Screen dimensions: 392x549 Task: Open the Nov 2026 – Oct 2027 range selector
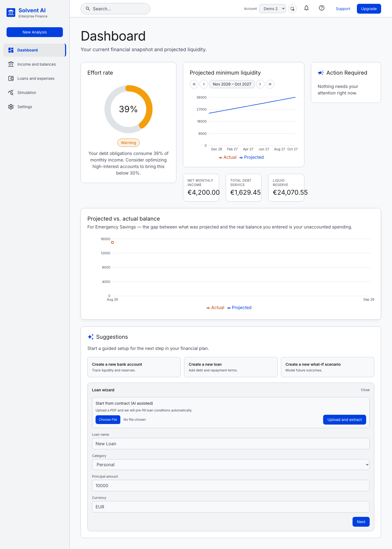232,84
